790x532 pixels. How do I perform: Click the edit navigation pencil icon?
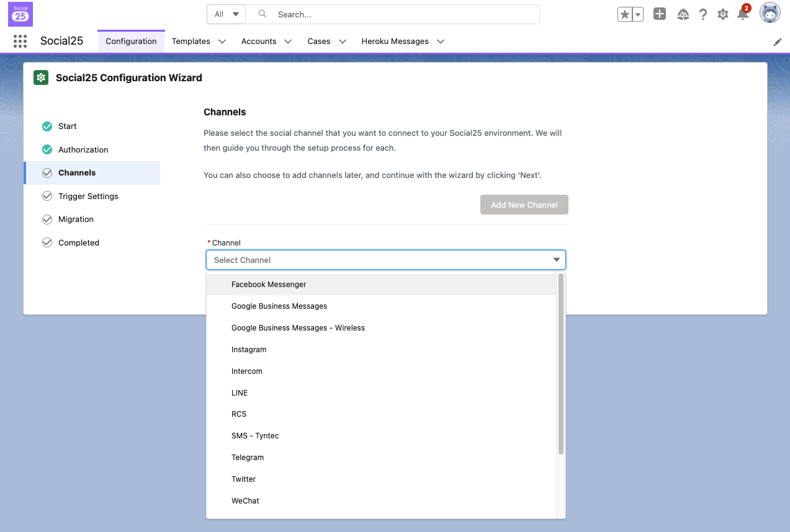coord(777,42)
